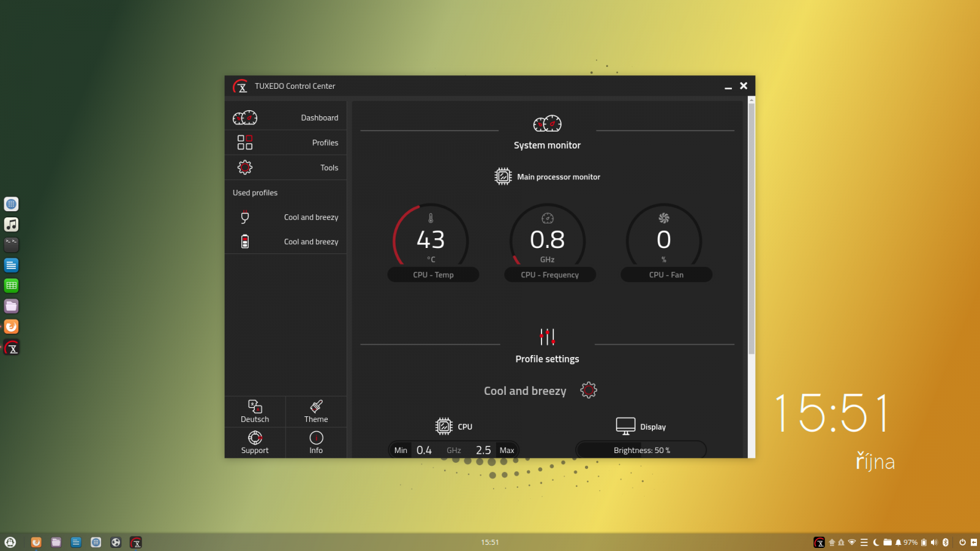
Task: Open the app grid launcher in the dock
Action: click(11, 204)
